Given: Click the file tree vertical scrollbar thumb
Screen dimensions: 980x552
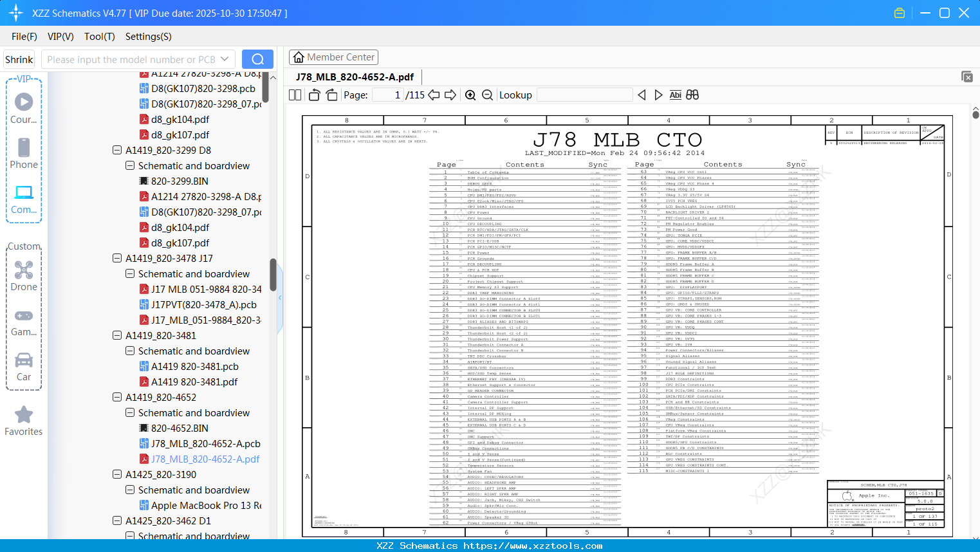Looking at the screenshot, I should [273, 275].
